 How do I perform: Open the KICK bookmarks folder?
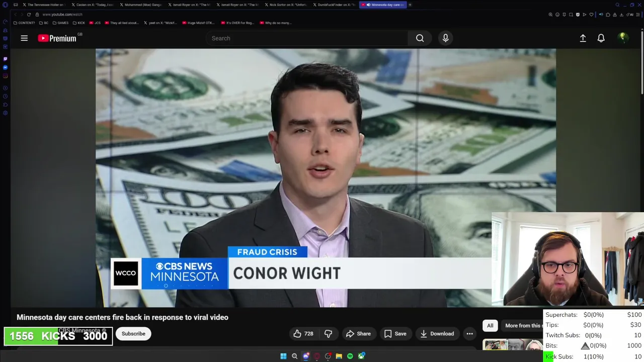pos(79,23)
